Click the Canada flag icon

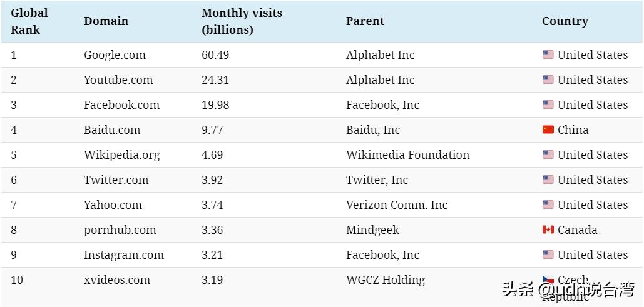coord(548,229)
